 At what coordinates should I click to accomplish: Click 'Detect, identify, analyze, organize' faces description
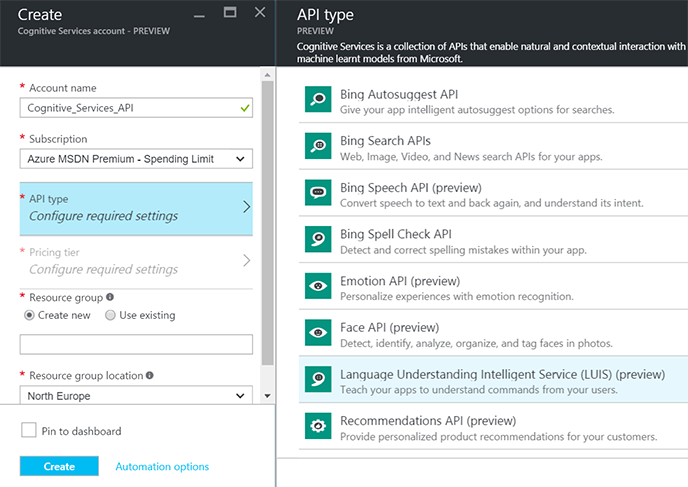tap(476, 343)
